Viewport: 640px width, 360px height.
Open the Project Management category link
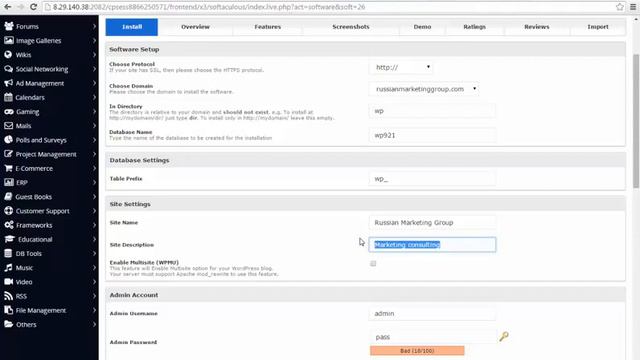(46, 154)
